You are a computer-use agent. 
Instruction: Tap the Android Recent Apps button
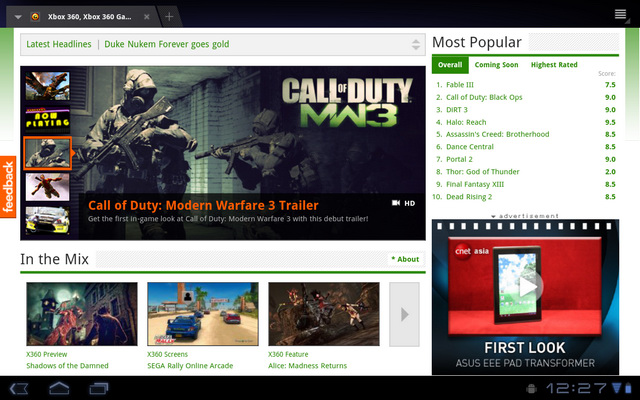(x=99, y=388)
